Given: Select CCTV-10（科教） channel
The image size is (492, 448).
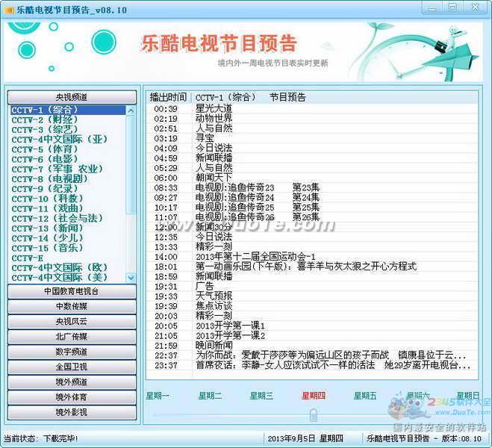Looking at the screenshot, I should coord(68,199).
